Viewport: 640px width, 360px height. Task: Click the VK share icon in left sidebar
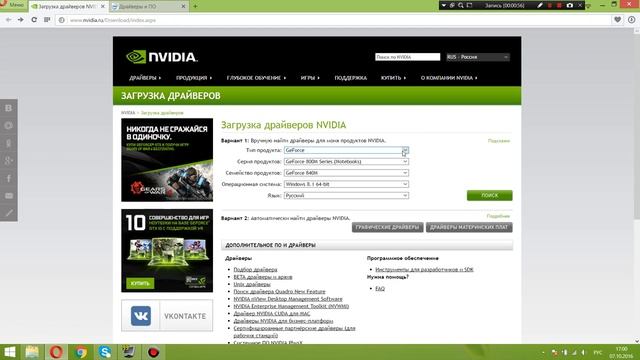9,108
